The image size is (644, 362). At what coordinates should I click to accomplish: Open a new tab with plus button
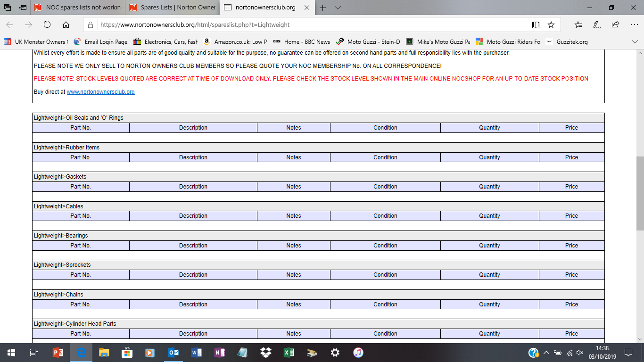(x=323, y=8)
